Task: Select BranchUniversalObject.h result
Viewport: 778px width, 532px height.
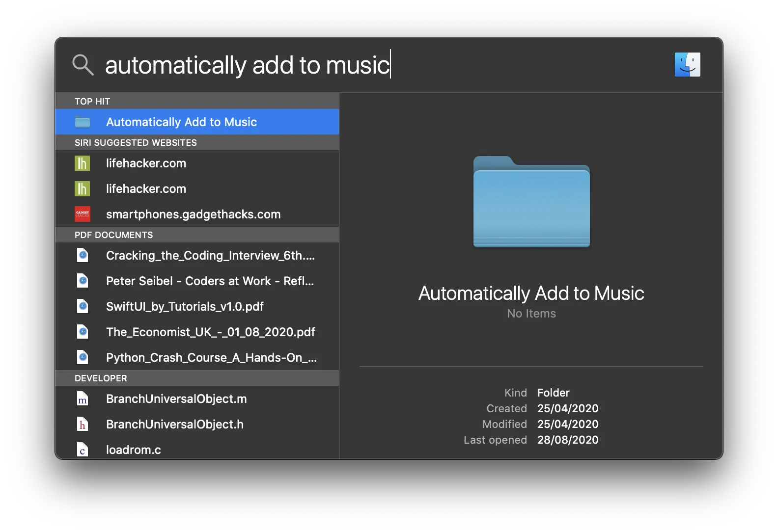Action: (197, 424)
